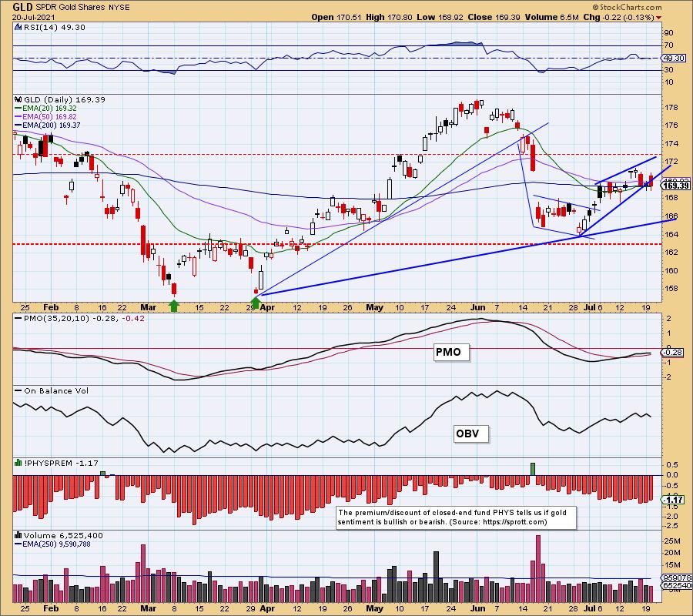This screenshot has height=616, width=693.
Task: Click the !PHYSPREM histogram icon
Action: point(18,463)
